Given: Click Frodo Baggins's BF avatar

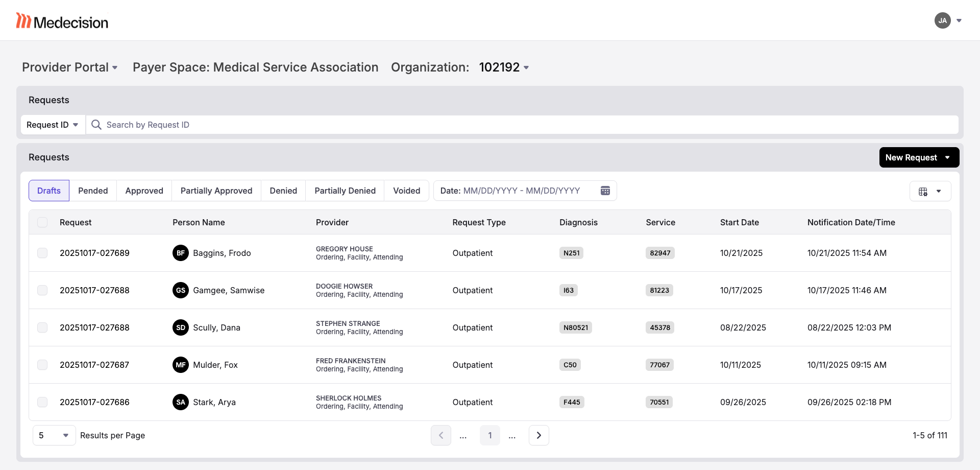Looking at the screenshot, I should (181, 253).
